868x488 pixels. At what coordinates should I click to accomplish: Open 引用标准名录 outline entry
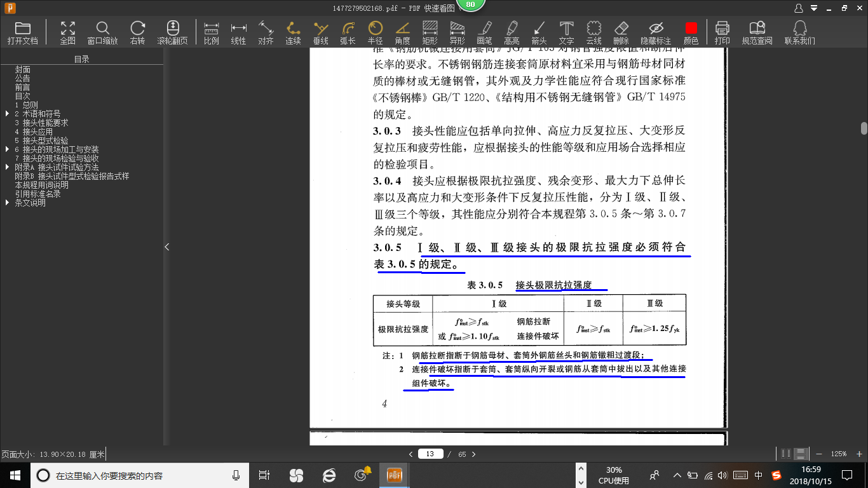38,194
